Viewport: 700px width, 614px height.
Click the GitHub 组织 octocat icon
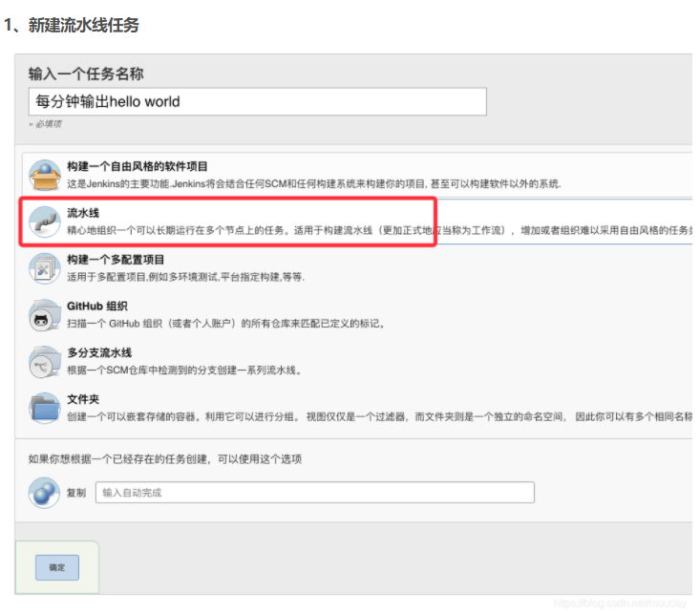45,315
